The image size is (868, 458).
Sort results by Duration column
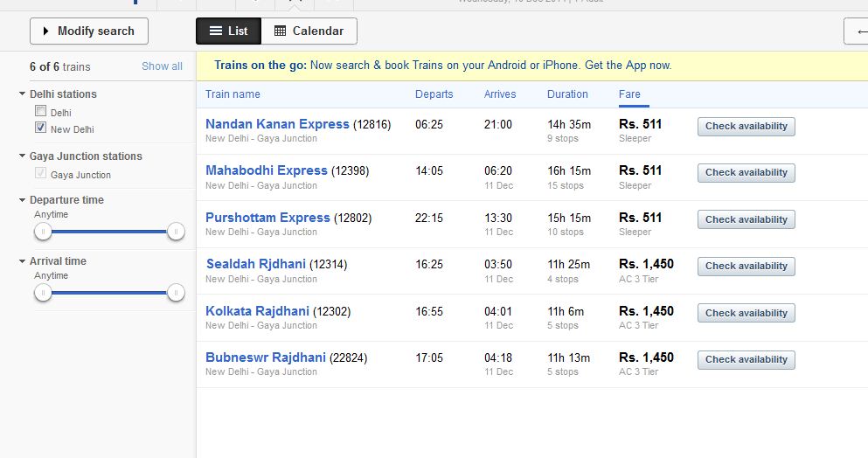(567, 94)
